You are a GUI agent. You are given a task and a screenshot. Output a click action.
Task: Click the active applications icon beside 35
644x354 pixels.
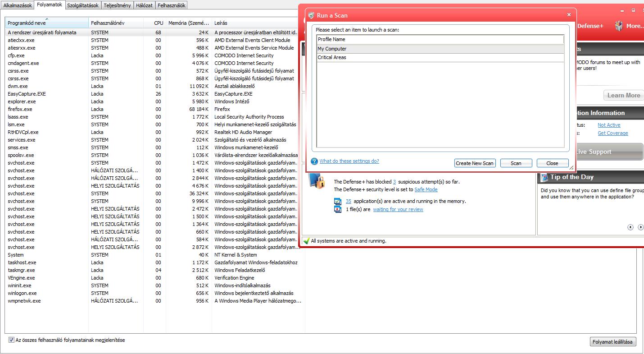pos(338,202)
